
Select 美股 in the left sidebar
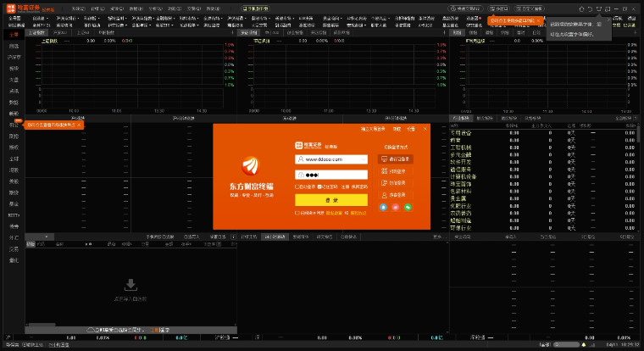click(14, 181)
